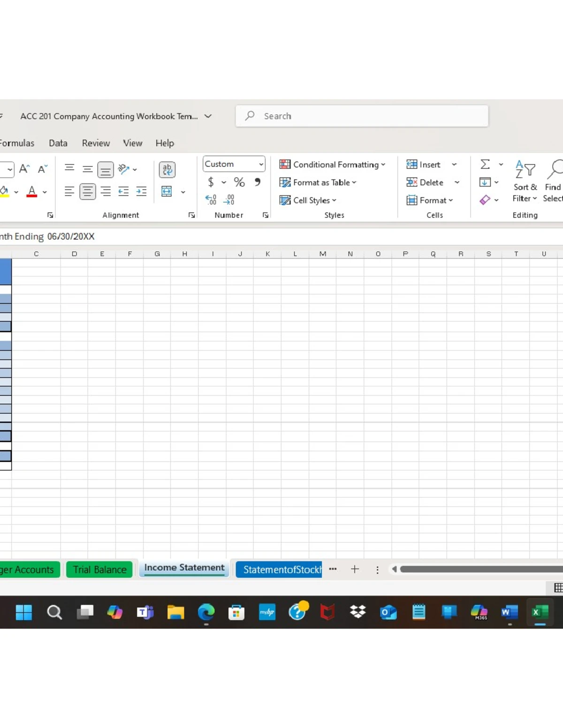Select the Trial Balance sheet tab
563x728 pixels.
99,570
